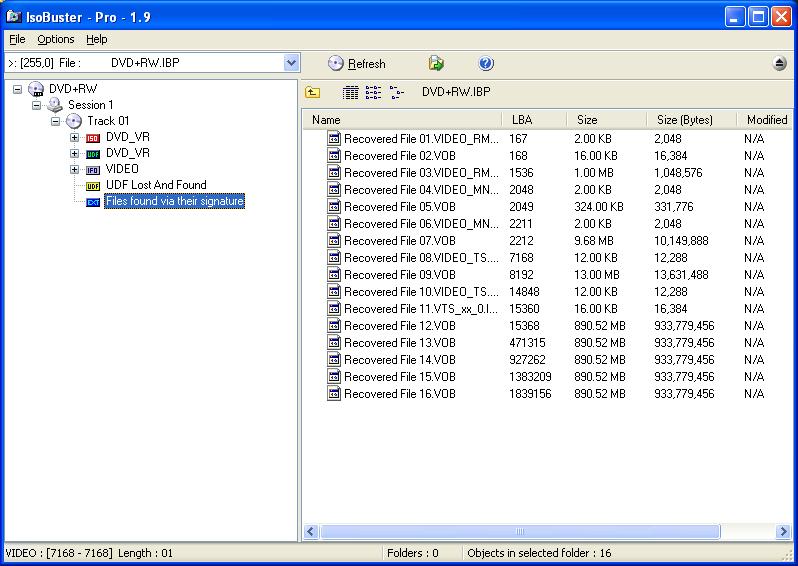Expand the ISO DVD_VR node

coord(74,137)
